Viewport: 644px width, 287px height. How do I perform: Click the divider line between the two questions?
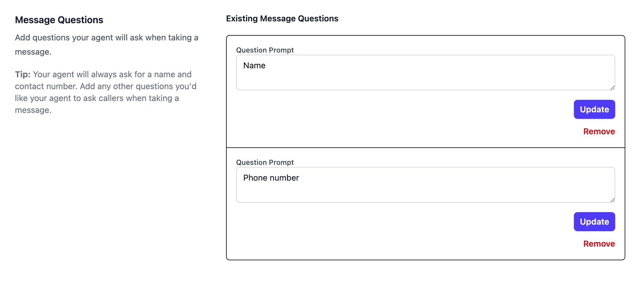click(x=425, y=148)
